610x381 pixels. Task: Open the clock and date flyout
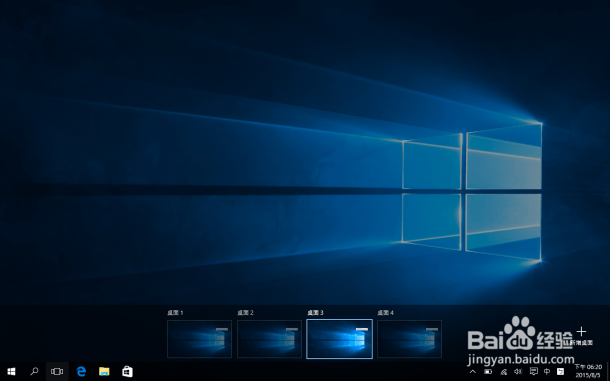pyautogui.click(x=588, y=372)
